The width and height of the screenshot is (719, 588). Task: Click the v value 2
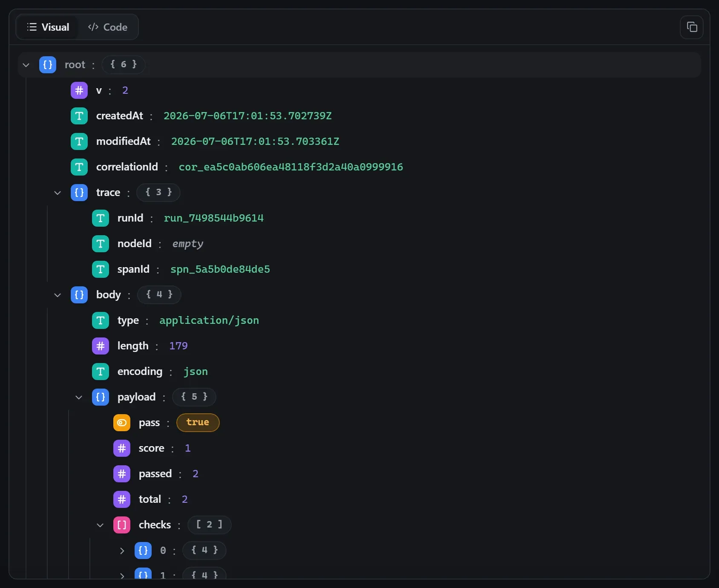point(125,90)
